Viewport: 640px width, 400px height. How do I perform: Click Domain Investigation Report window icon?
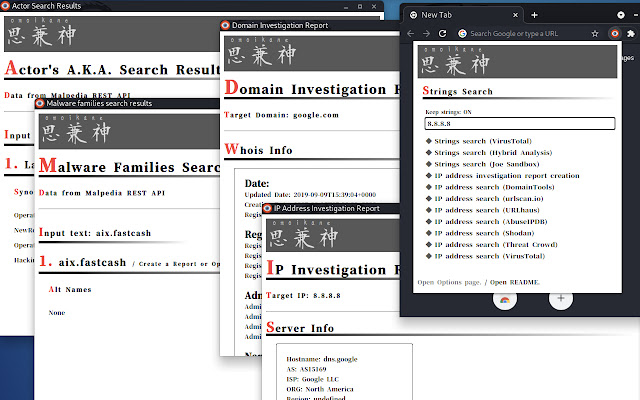point(225,25)
